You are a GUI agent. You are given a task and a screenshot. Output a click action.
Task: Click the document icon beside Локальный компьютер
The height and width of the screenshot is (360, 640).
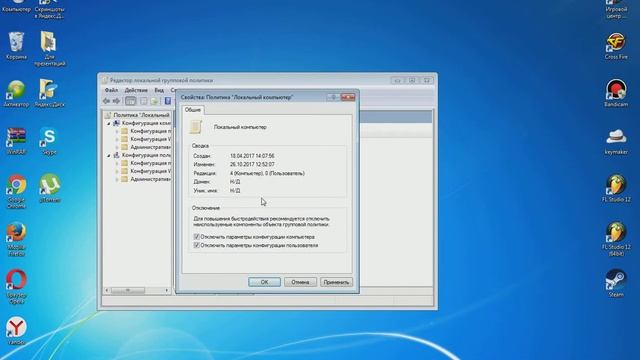[x=195, y=127]
